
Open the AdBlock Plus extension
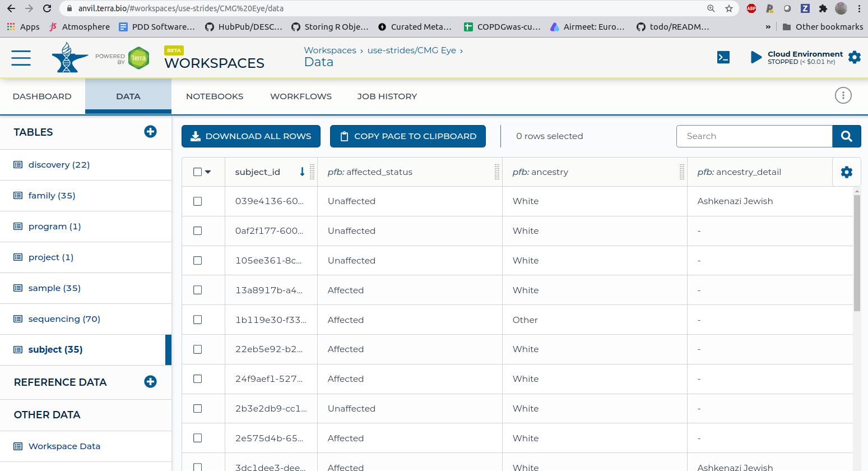[x=751, y=8]
